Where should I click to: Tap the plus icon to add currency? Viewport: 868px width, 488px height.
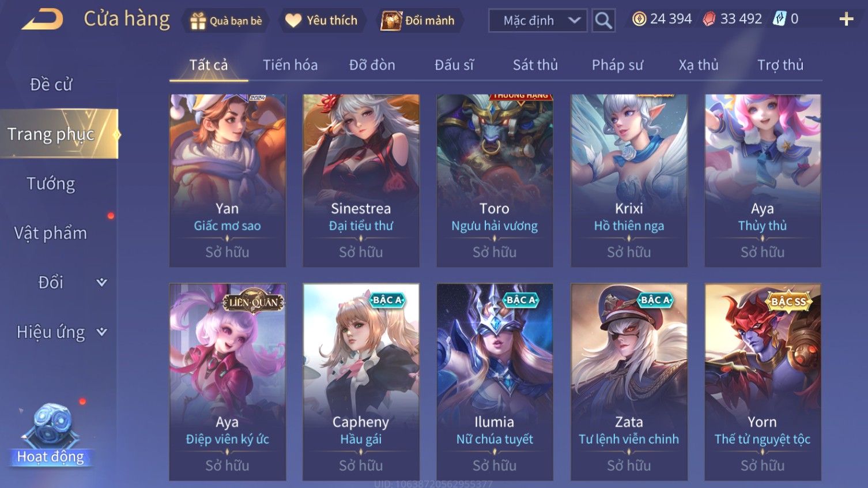pyautogui.click(x=846, y=19)
